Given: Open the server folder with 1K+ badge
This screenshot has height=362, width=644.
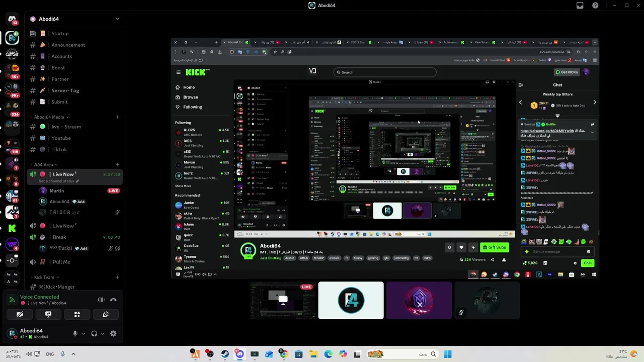Looking at the screenshot, I should 12,70.
